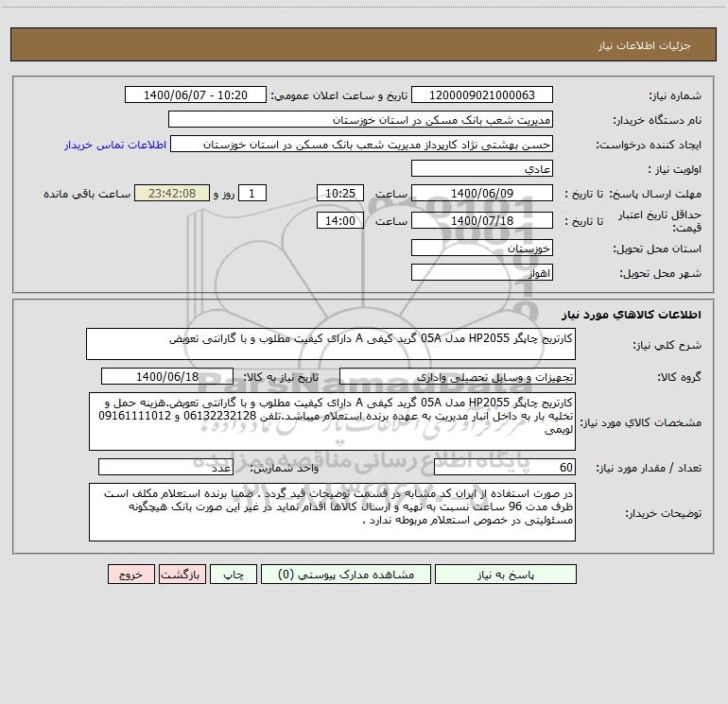The width and height of the screenshot is (728, 704).
Task: Click the 'توضیحات خریدار:' label
Action: click(x=663, y=513)
